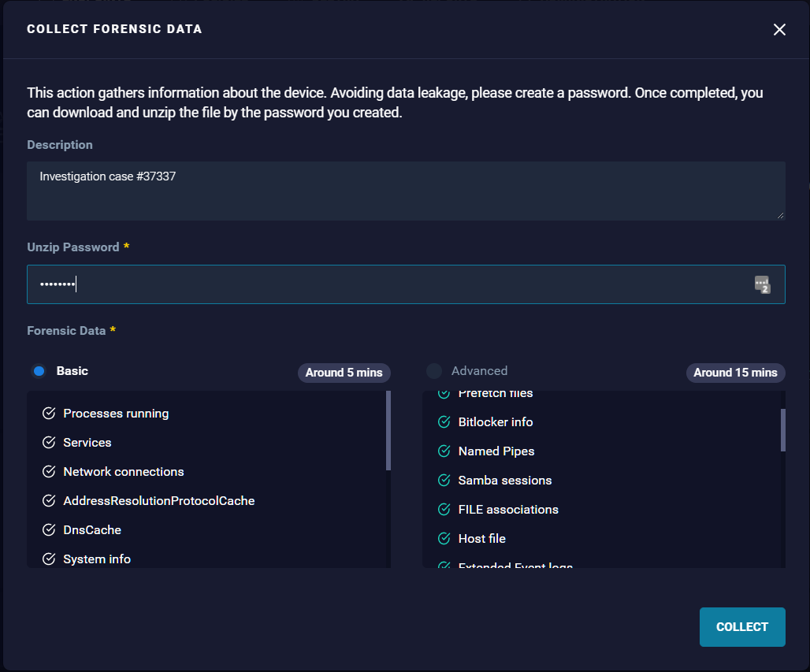The height and width of the screenshot is (672, 810).
Task: Click the checkmark icon beside Bitlocker info
Action: point(443,421)
